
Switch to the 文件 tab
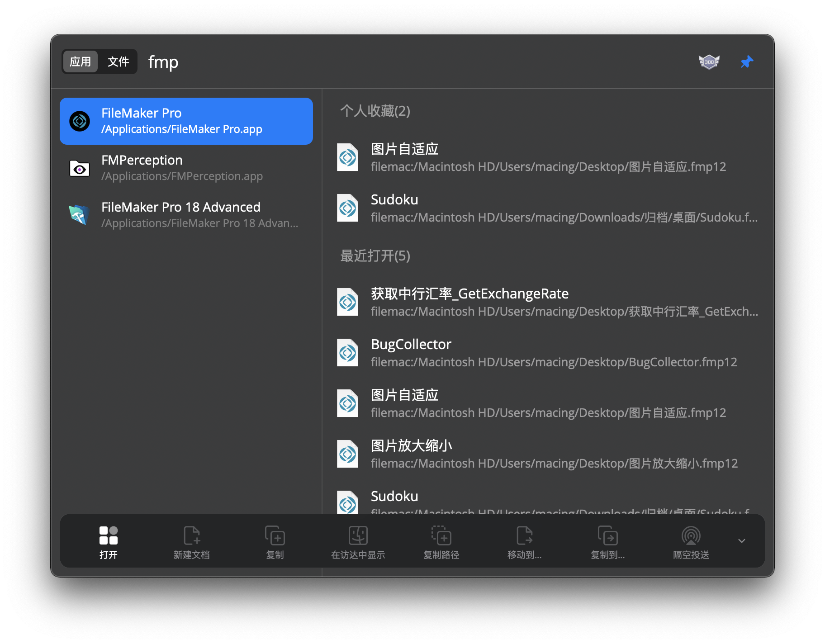coord(118,62)
